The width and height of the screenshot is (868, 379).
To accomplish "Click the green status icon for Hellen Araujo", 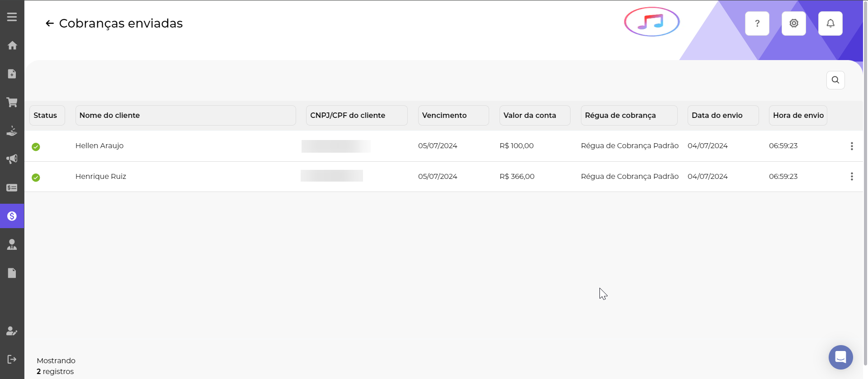I will (x=36, y=147).
